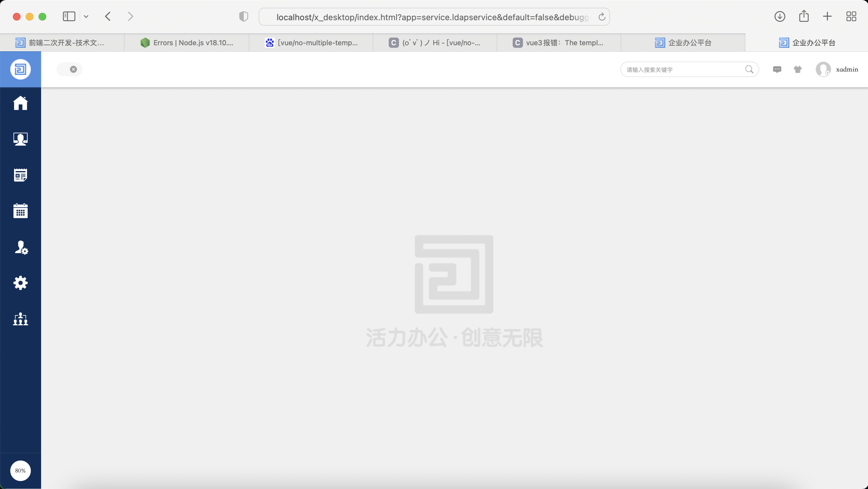The height and width of the screenshot is (489, 868).
Task: Open the organization chart sidebar icon
Action: click(21, 319)
